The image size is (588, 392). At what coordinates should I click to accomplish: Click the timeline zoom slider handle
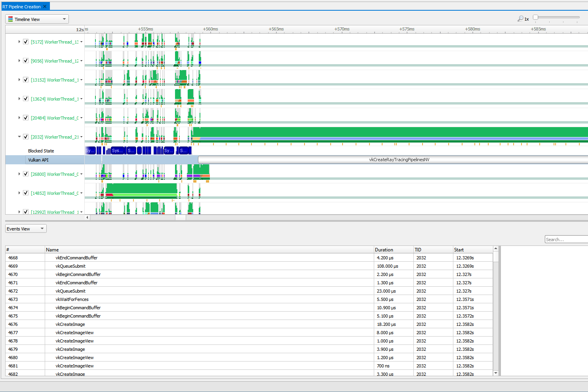[x=535, y=17]
